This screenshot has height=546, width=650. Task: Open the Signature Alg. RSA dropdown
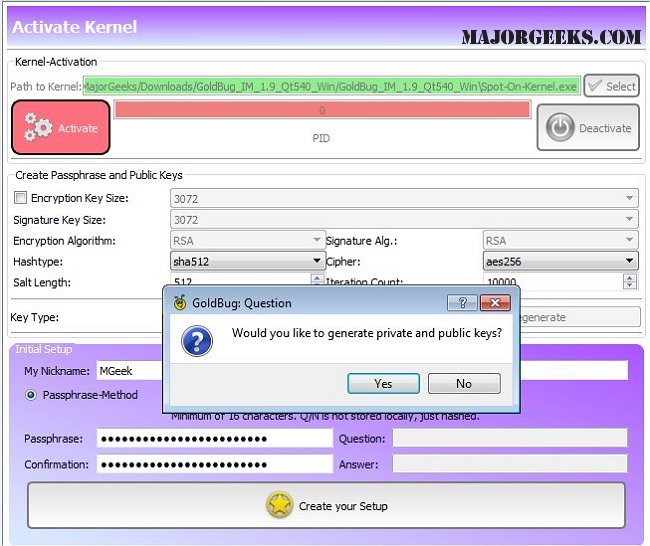[x=560, y=240]
